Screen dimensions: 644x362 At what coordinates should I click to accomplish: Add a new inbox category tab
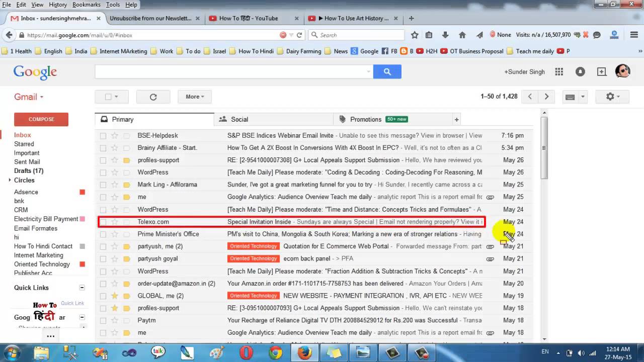click(456, 119)
